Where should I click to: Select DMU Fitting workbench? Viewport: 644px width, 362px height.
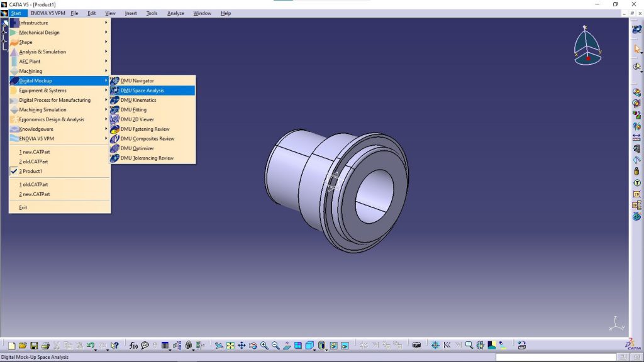(x=152, y=109)
